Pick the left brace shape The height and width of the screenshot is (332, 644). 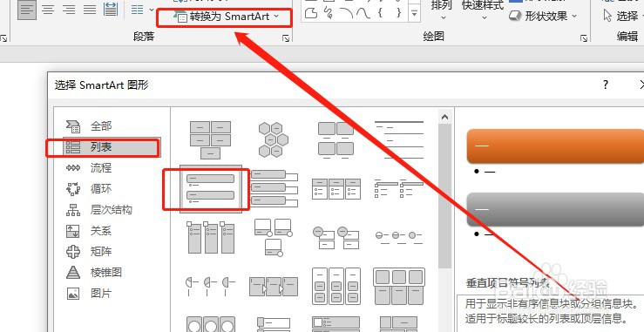pos(380,13)
